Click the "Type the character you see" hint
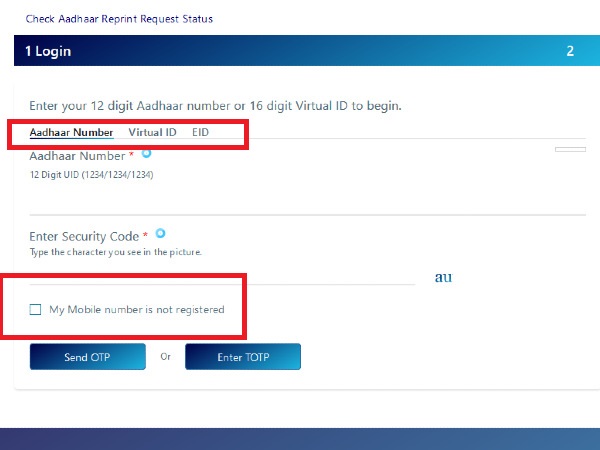This screenshot has width=600, height=450. (115, 252)
